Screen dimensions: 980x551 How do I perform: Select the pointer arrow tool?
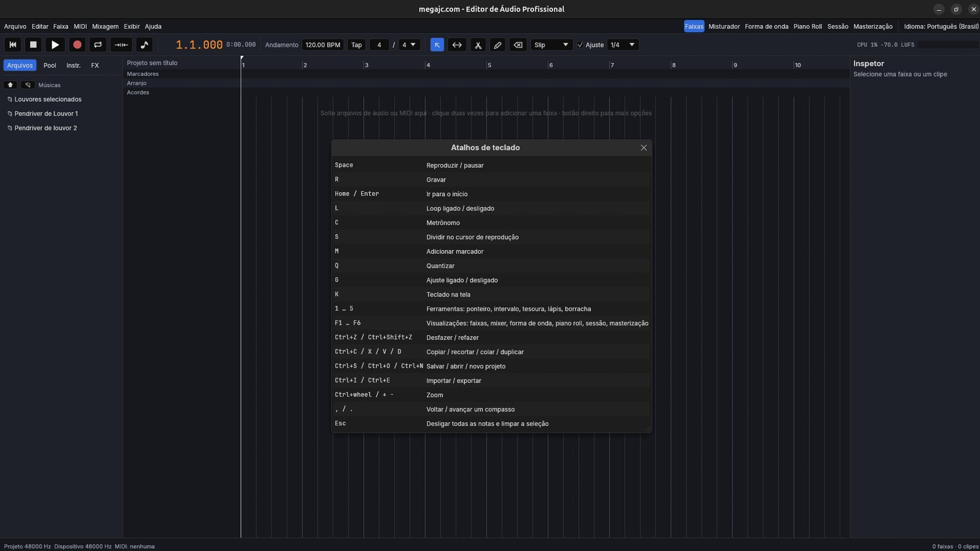437,45
